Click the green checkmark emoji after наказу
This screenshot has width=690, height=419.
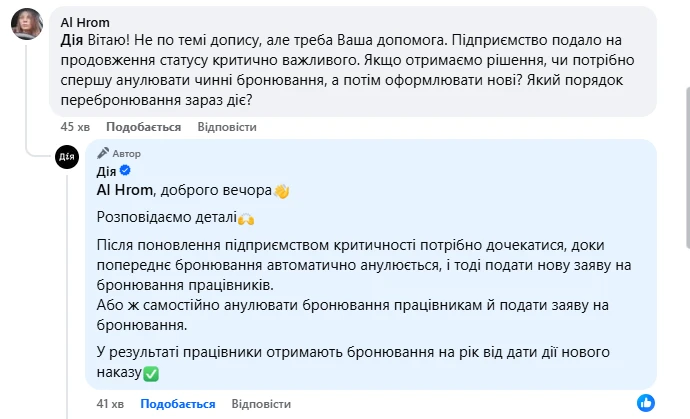(x=151, y=374)
